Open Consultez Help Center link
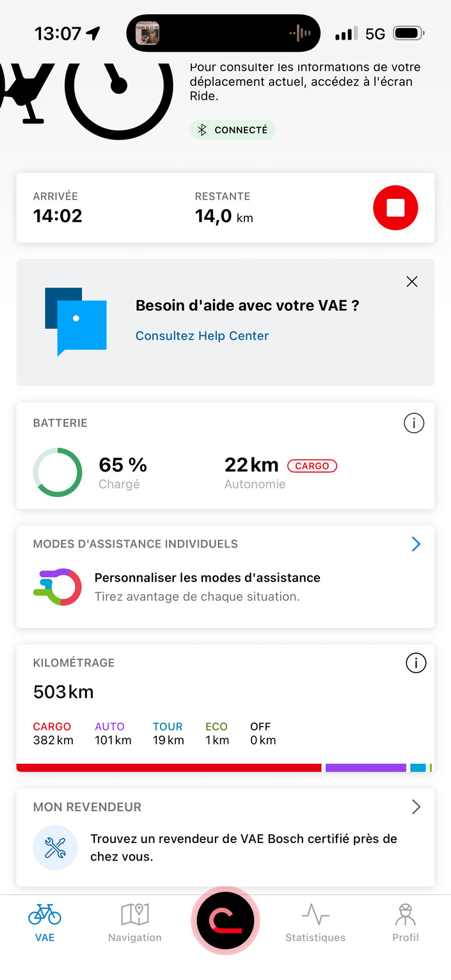This screenshot has width=451, height=980. coord(202,335)
